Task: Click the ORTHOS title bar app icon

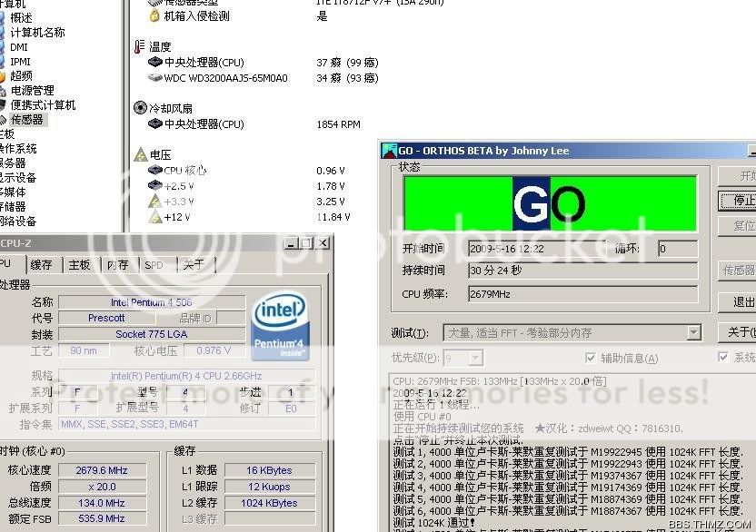Action: [389, 151]
